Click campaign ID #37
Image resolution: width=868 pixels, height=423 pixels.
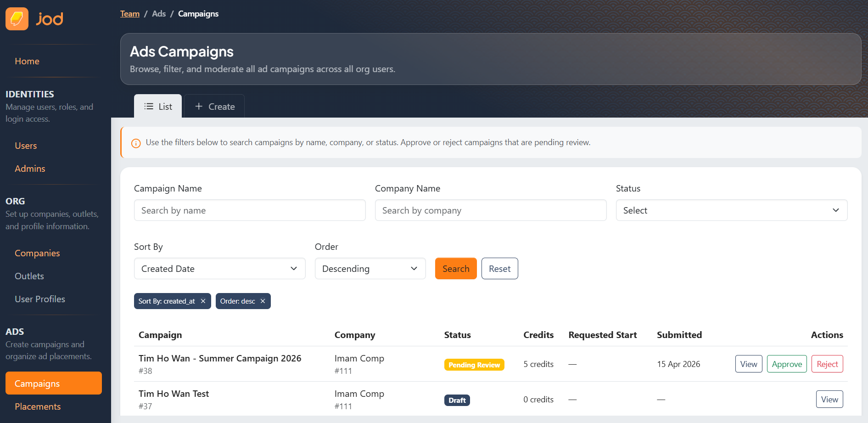click(145, 406)
